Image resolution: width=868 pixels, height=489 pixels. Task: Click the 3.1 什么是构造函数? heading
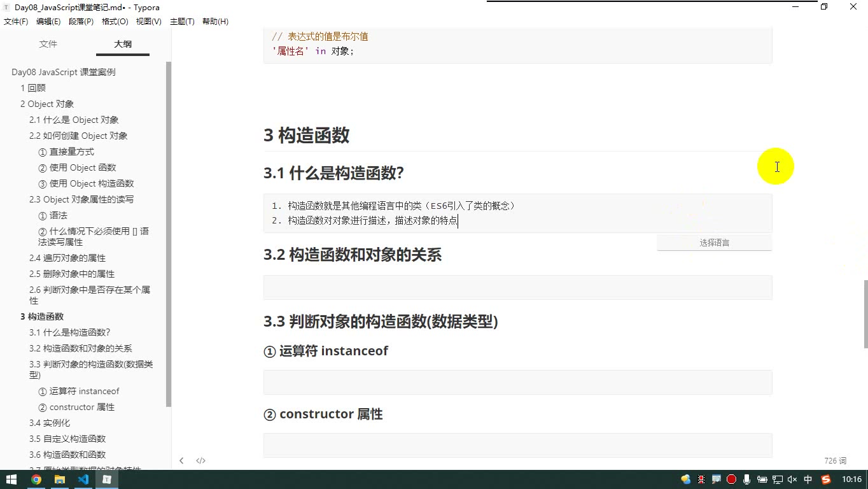coord(333,173)
